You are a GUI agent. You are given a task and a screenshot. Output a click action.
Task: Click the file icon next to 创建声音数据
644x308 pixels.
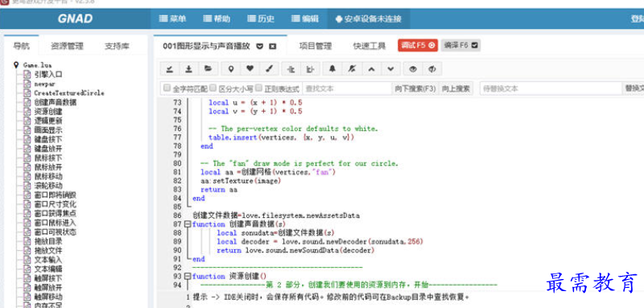27,102
